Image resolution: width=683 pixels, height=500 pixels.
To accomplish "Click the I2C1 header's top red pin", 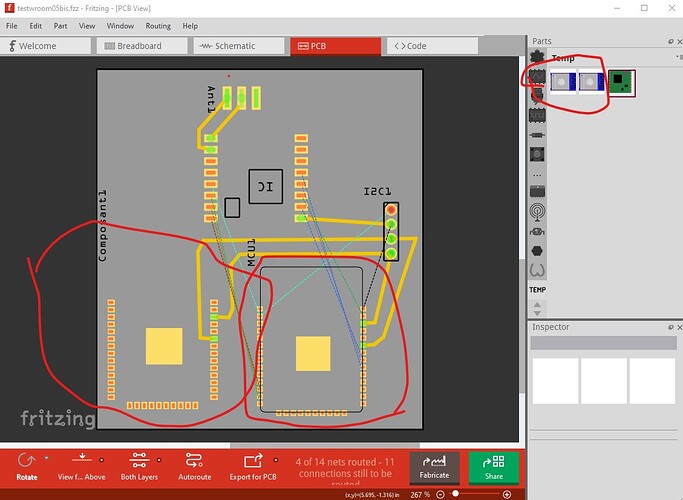I will click(391, 209).
